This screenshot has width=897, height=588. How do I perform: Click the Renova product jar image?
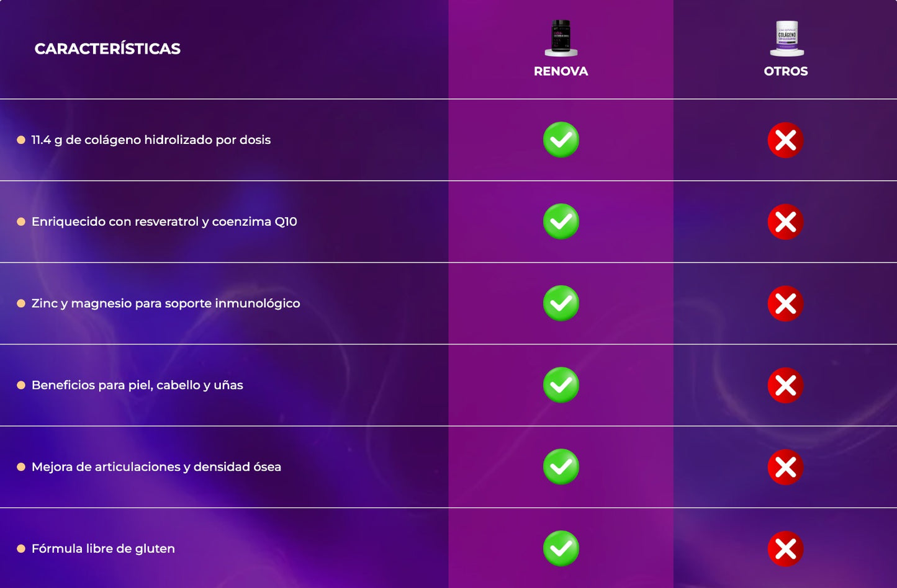point(561,37)
